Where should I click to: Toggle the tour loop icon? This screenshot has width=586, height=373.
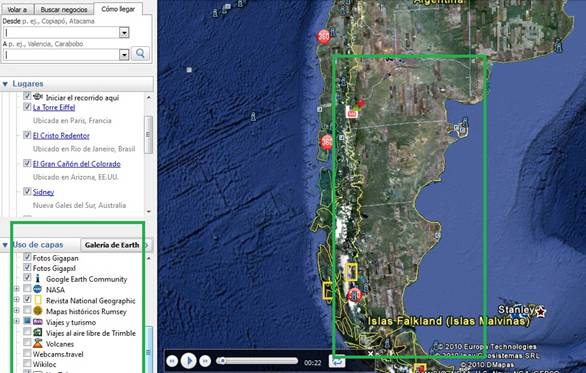[337, 361]
